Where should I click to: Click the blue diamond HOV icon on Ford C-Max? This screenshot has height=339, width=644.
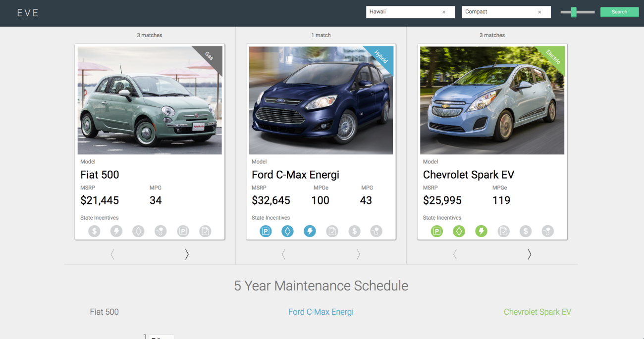(288, 231)
